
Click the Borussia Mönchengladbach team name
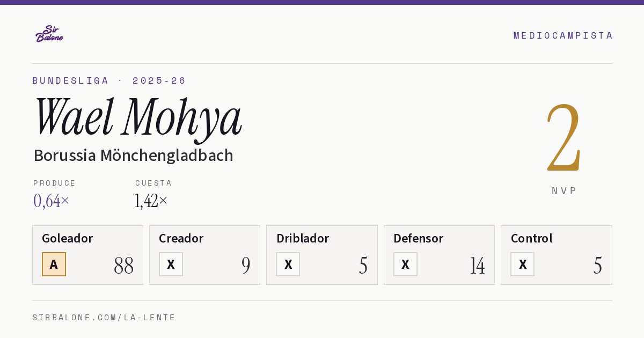point(133,156)
